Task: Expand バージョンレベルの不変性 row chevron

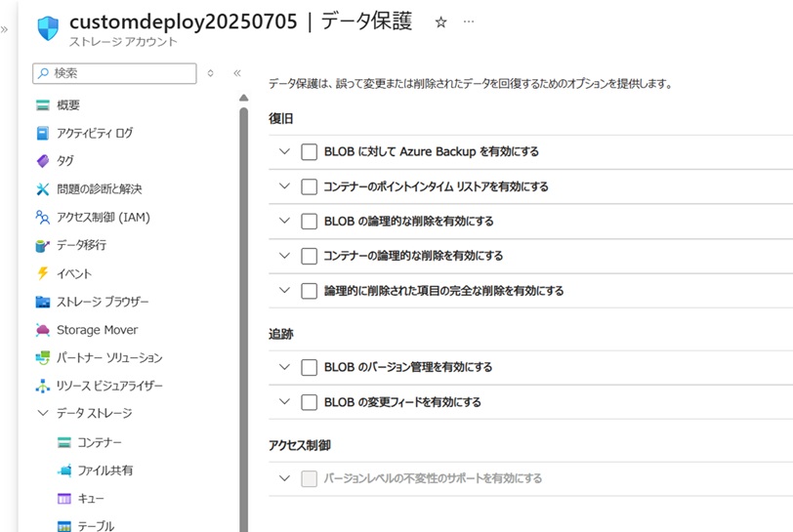Action: [x=285, y=478]
